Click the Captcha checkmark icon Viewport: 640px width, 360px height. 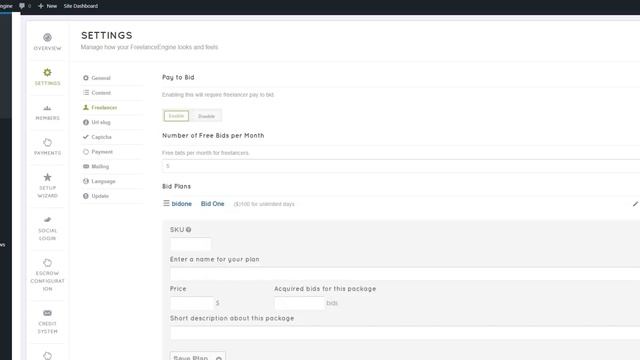(86, 137)
